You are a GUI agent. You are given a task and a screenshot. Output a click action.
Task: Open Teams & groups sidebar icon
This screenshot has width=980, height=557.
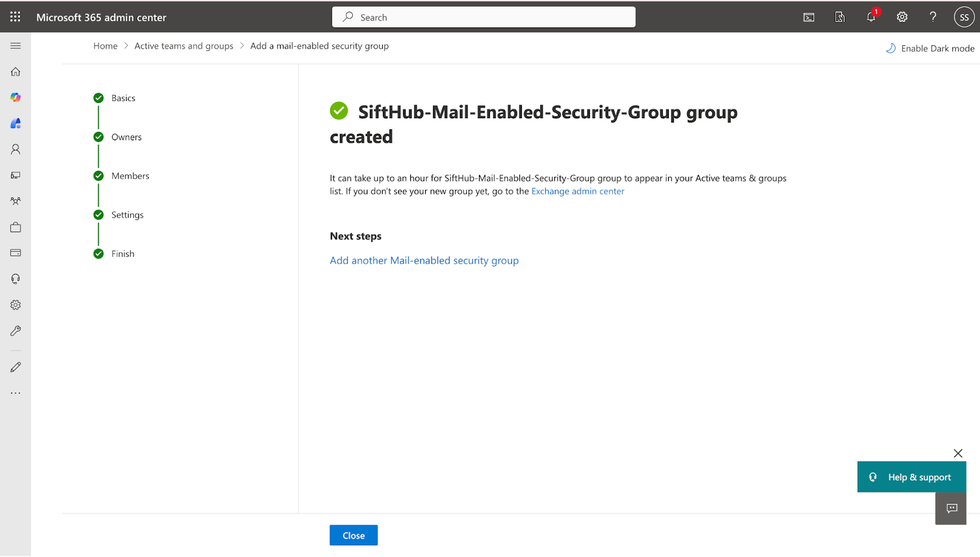point(15,201)
